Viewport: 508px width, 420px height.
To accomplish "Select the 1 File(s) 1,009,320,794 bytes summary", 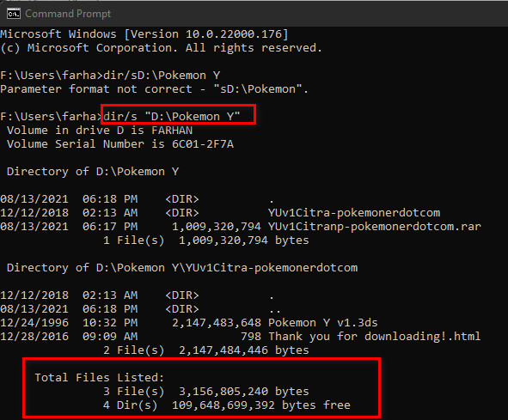I will click(206, 240).
